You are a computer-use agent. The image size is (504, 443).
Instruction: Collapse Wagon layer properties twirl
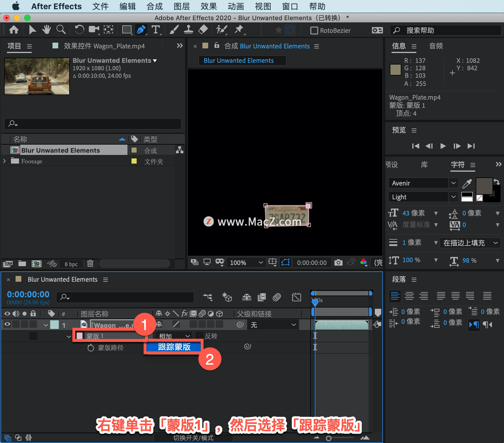(46, 325)
